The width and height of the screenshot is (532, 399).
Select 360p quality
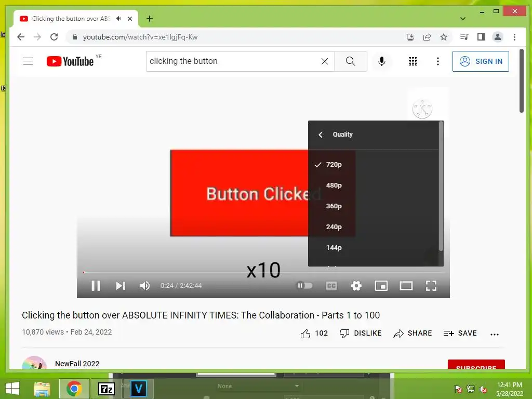[x=373, y=206]
